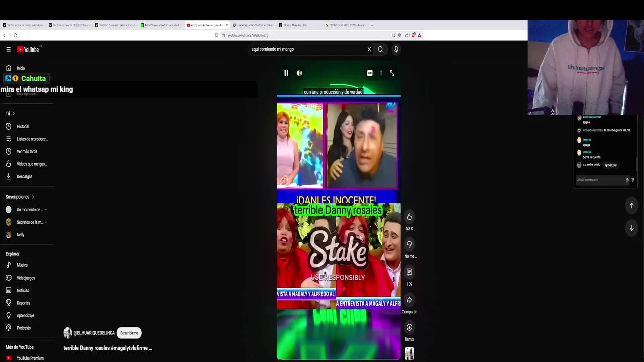The image size is (644, 362).
Task: Open the Un momento de... subscription
Action: [28, 210]
